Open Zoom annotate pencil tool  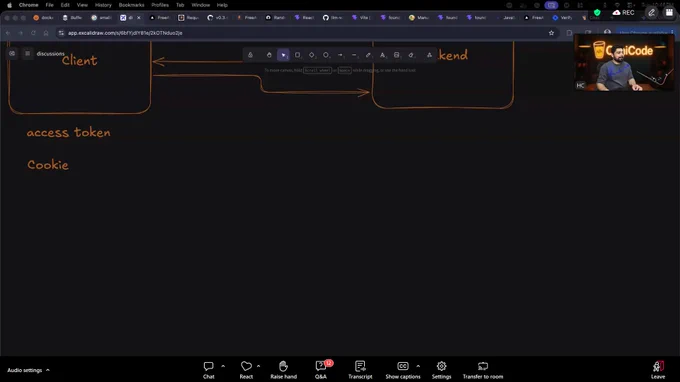tap(651, 13)
